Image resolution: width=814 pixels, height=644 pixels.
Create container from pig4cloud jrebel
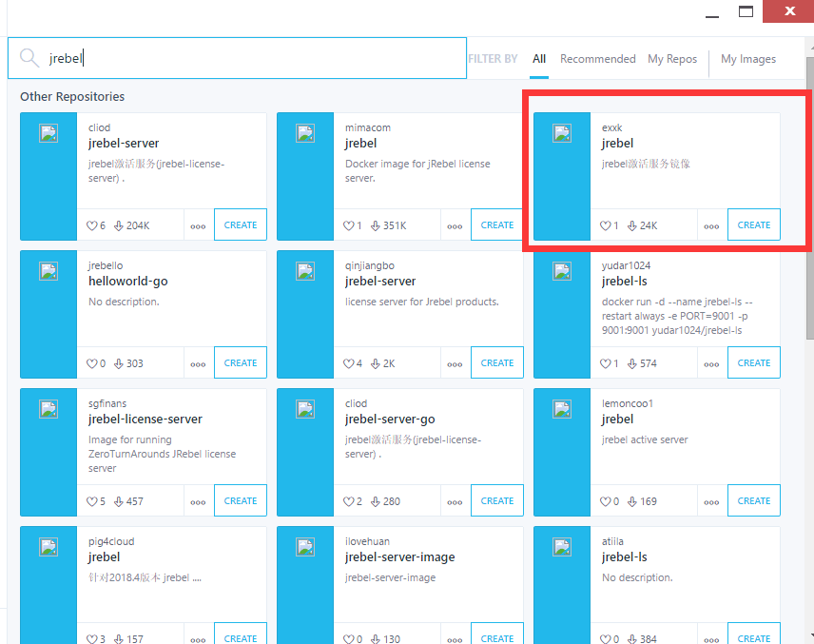click(241, 634)
